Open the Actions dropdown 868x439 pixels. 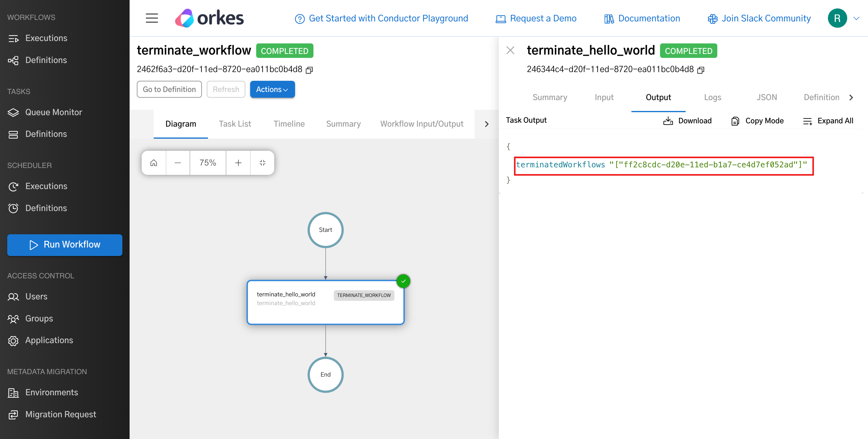pos(272,89)
